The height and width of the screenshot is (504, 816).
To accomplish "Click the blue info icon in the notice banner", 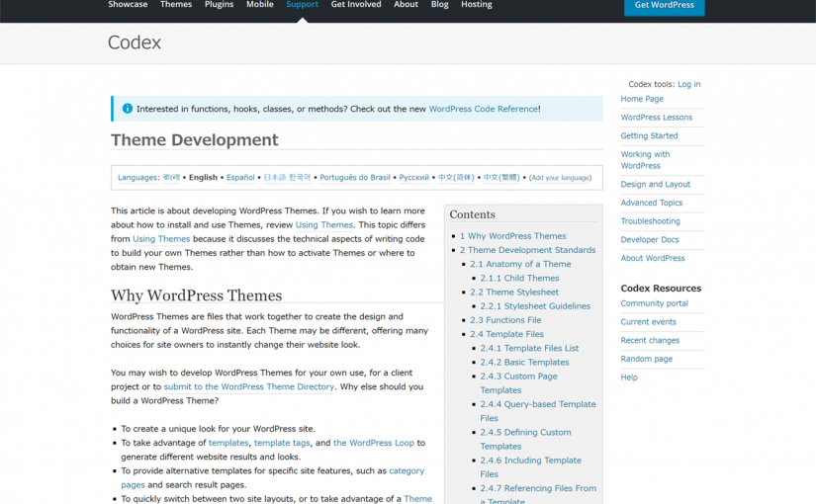I will tap(127, 108).
